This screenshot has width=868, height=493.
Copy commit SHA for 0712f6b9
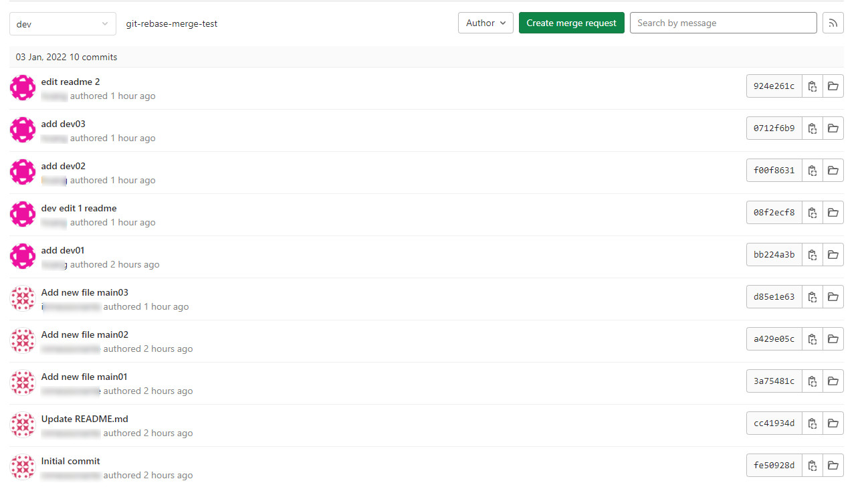click(812, 128)
